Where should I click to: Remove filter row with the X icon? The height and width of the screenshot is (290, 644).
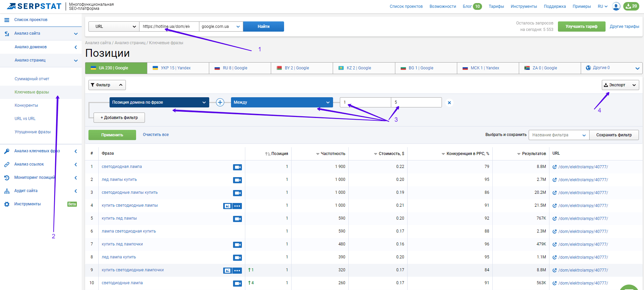449,103
